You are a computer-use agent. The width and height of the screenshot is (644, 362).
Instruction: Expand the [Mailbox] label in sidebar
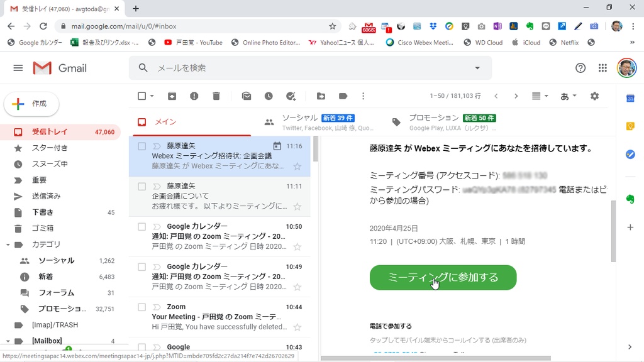tap(8, 341)
